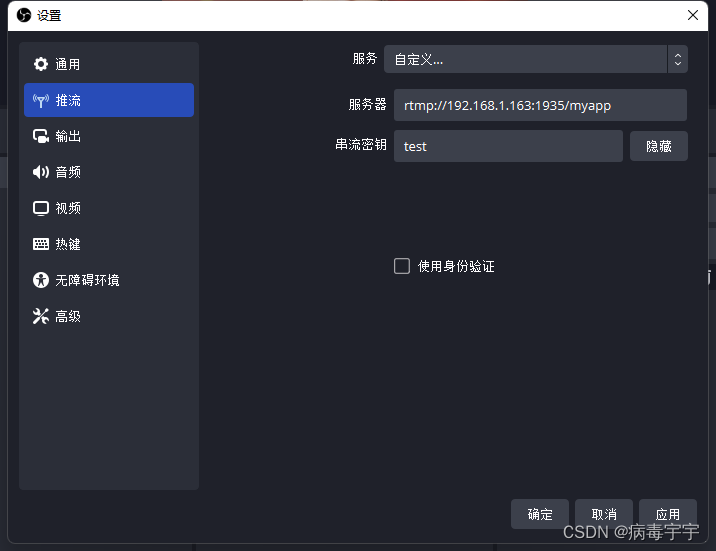Open the 热键 settings tab

click(x=109, y=244)
